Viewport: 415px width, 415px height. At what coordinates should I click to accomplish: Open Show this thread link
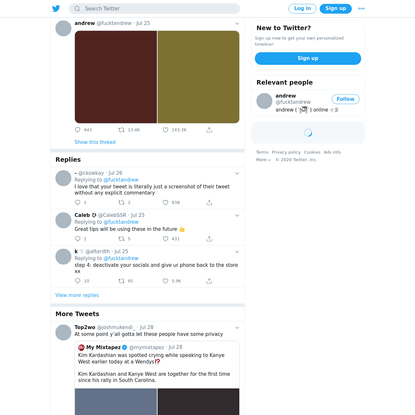tap(95, 142)
